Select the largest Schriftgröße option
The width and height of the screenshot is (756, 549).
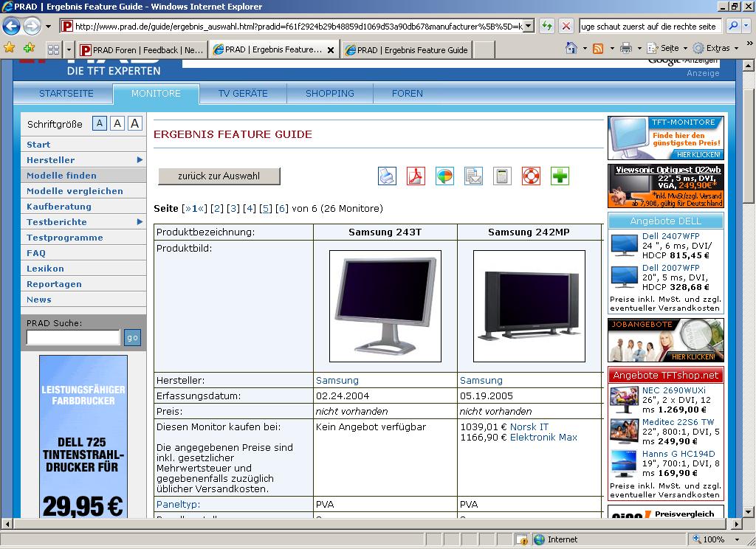pos(134,123)
